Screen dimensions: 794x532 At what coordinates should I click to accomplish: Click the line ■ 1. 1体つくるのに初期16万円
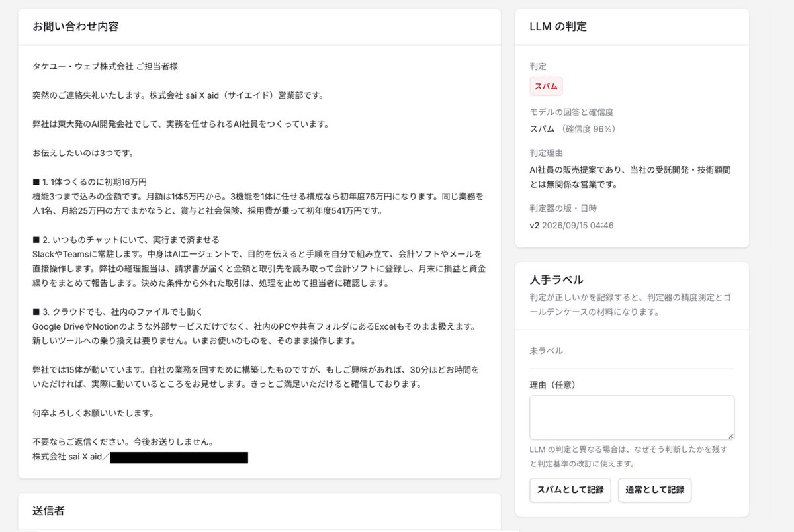point(89,182)
